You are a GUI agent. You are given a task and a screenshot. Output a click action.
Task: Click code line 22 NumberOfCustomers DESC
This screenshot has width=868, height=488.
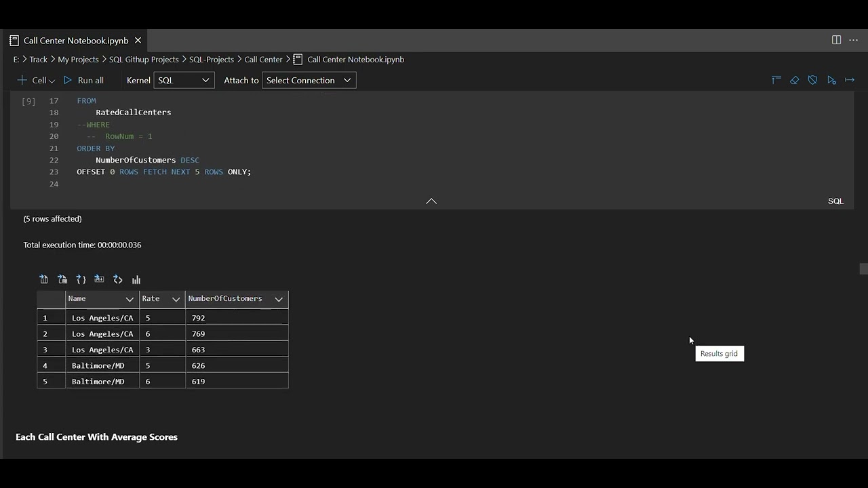[147, 160]
